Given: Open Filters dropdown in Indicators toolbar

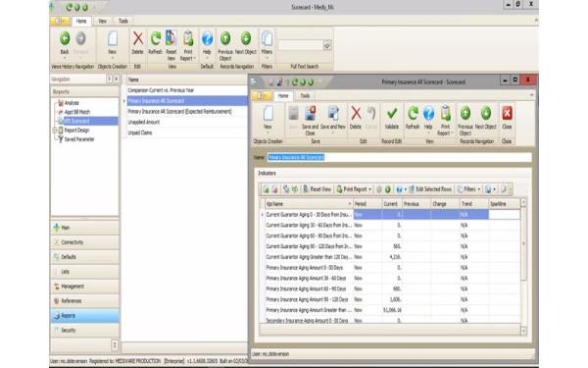Looking at the screenshot, I should tap(468, 189).
